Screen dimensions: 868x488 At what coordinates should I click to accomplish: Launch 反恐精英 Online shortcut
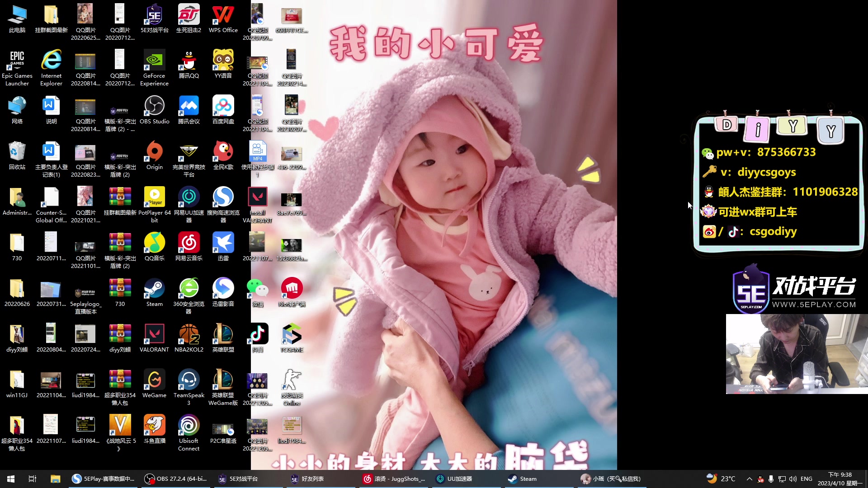tap(292, 387)
